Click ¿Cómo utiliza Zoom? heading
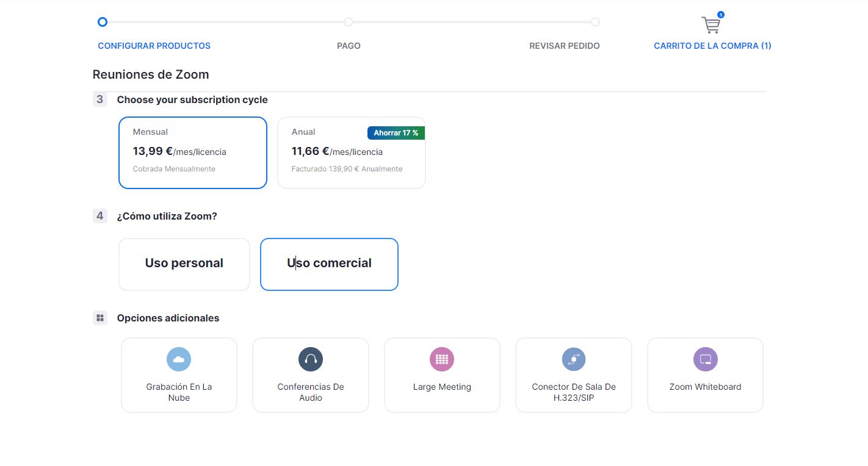Viewport: 868px width, 466px height. 167,216
